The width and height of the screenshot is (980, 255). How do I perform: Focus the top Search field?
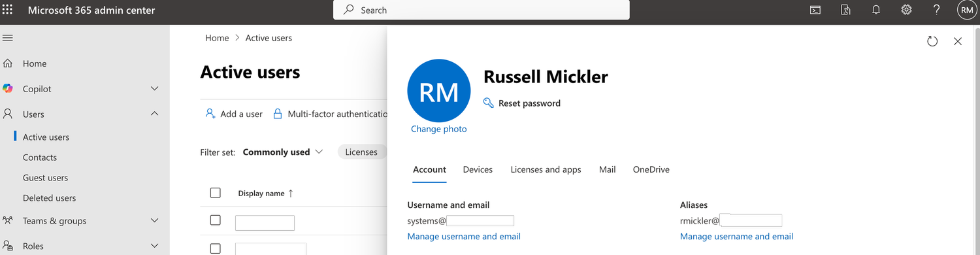[x=482, y=10]
